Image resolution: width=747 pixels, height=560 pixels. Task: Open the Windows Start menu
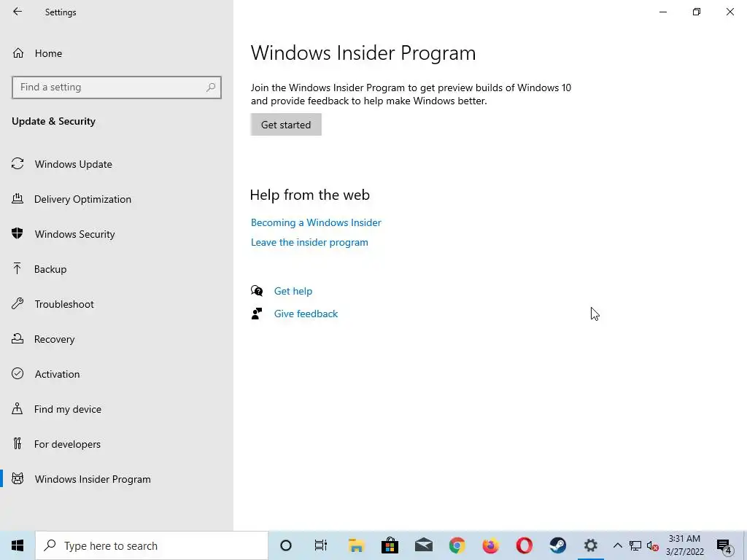18,545
